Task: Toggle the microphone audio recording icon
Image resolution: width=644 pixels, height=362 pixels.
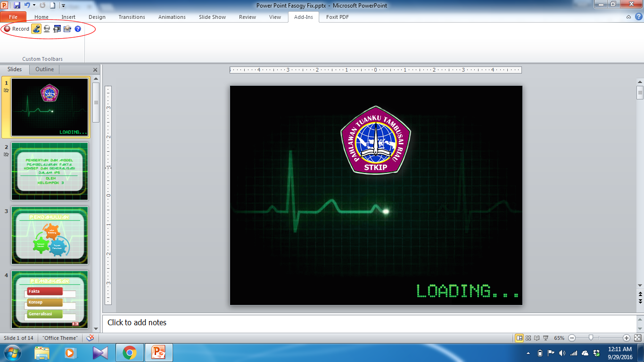Action: pyautogui.click(x=36, y=29)
